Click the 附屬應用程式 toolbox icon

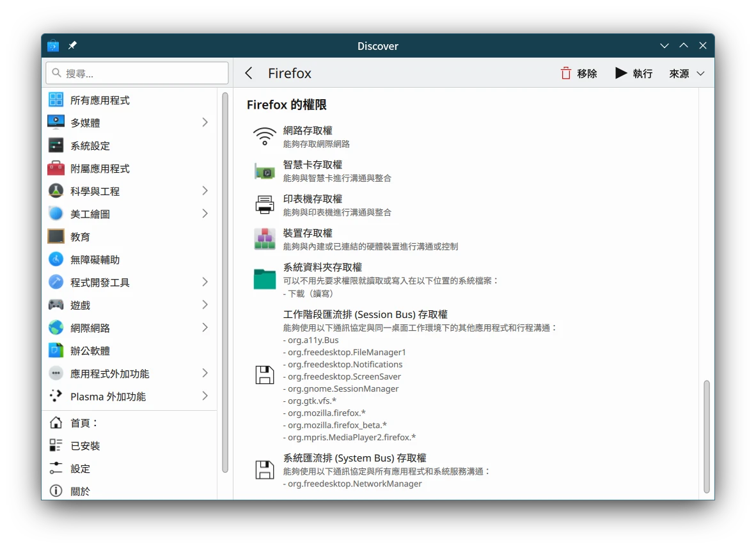coord(56,168)
